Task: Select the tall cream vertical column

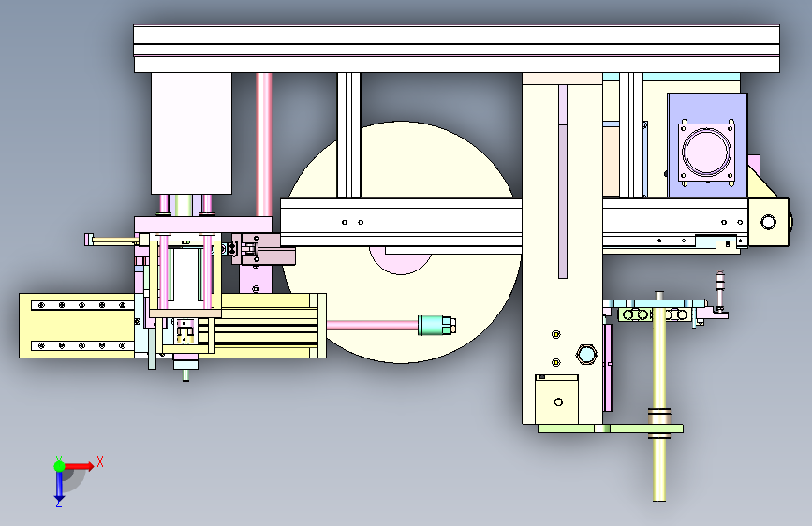Action: tap(562, 249)
